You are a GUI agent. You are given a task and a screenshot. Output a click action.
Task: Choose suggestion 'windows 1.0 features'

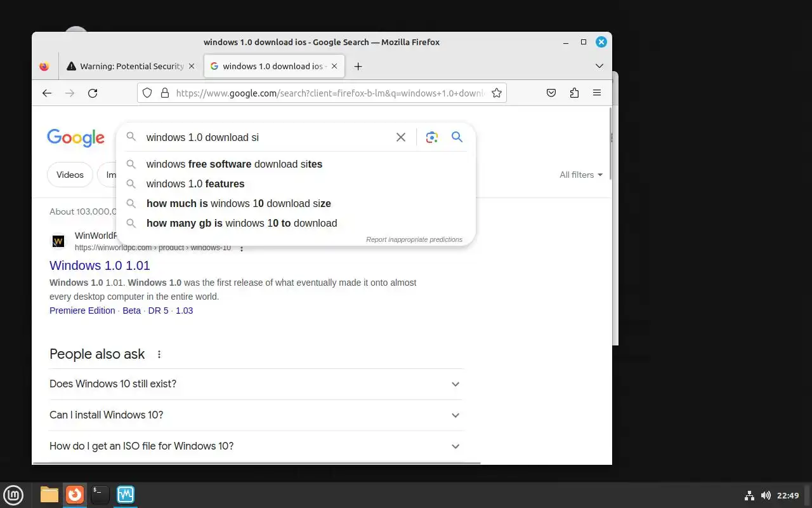click(x=296, y=184)
